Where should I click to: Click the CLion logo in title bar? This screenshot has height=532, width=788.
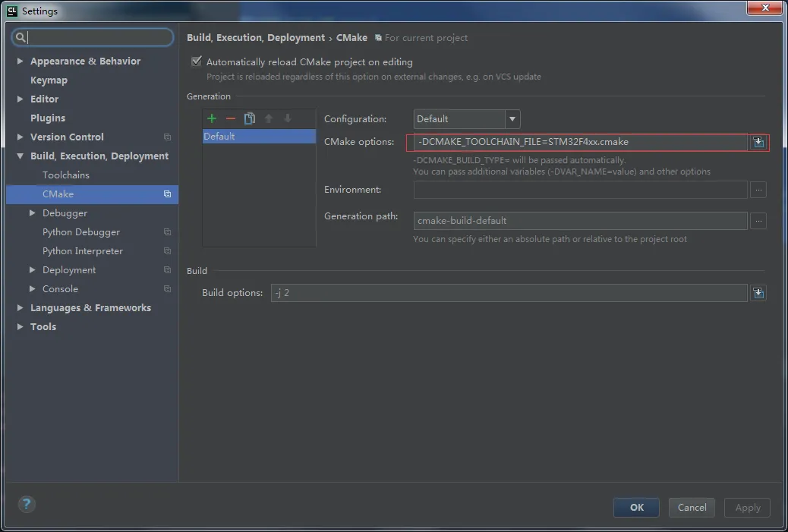click(12, 11)
